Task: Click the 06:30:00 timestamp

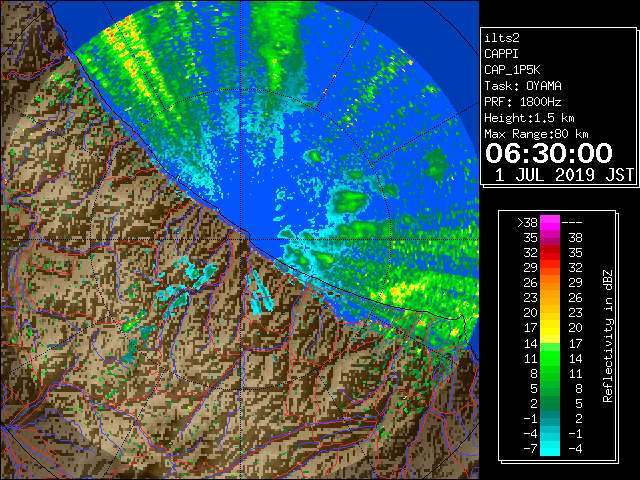Action: 549,153
